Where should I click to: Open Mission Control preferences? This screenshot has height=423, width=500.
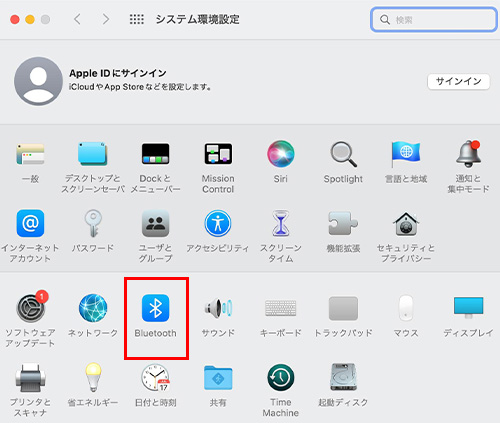click(x=218, y=154)
